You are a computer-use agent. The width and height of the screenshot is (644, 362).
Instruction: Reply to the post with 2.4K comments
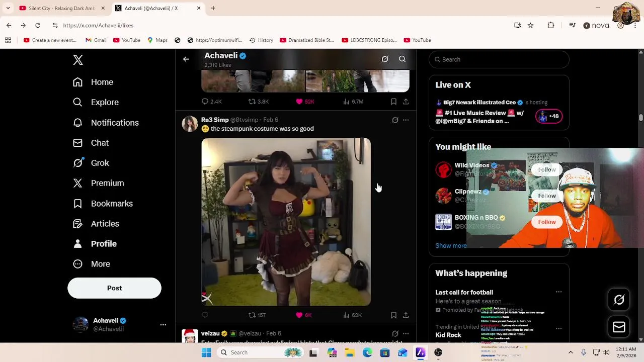pos(211,102)
